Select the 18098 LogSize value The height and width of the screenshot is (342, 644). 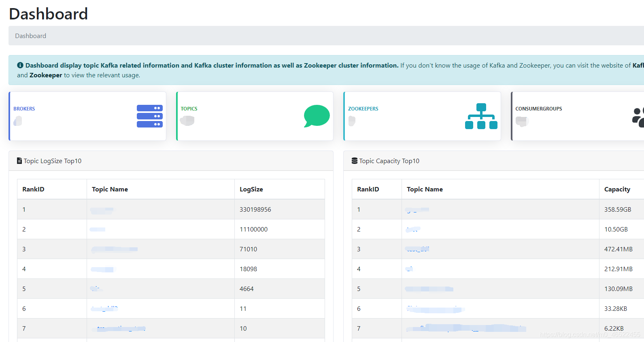coord(249,269)
